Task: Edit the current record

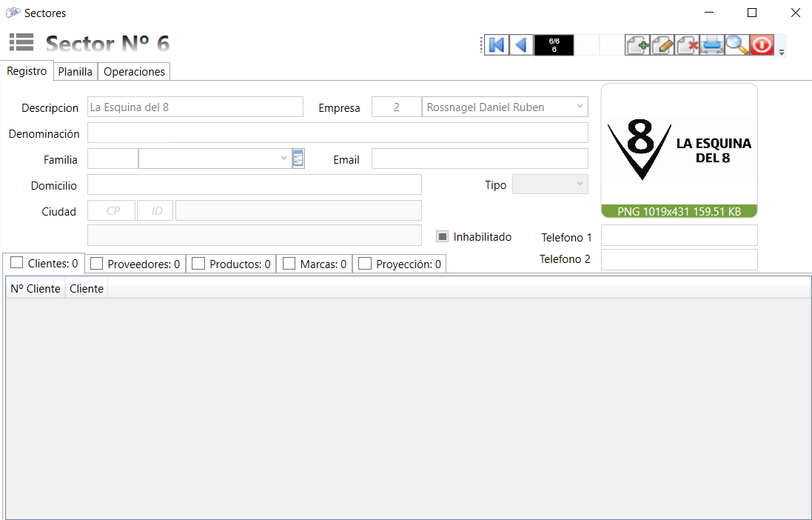Action: [x=662, y=45]
